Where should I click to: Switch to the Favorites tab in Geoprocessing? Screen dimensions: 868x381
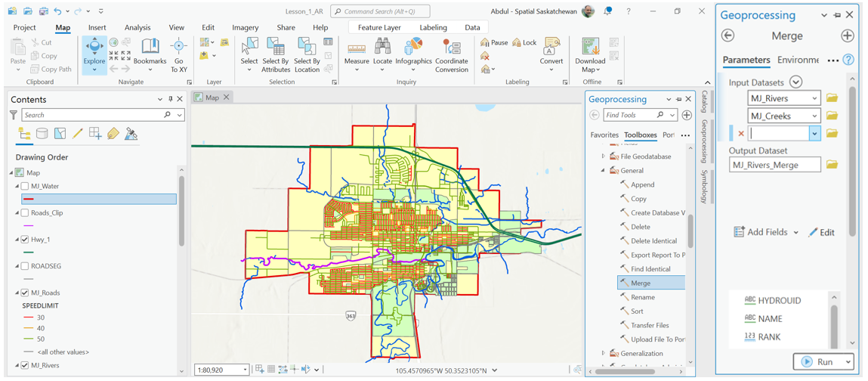[604, 135]
